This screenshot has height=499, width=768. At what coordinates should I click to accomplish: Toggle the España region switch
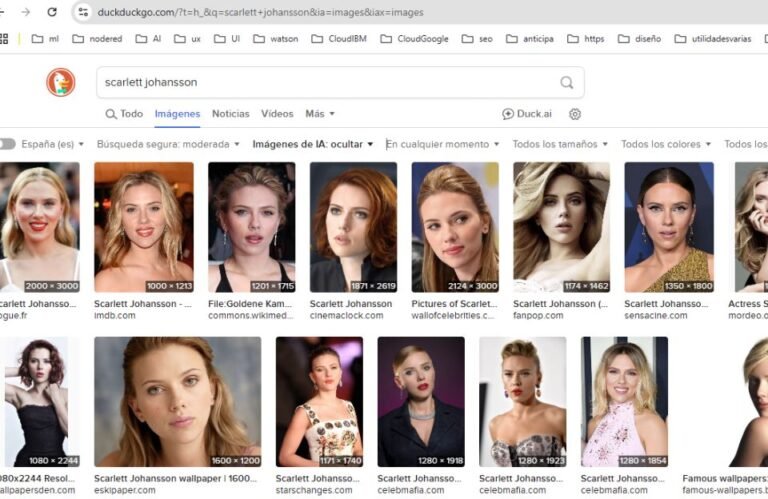7,144
